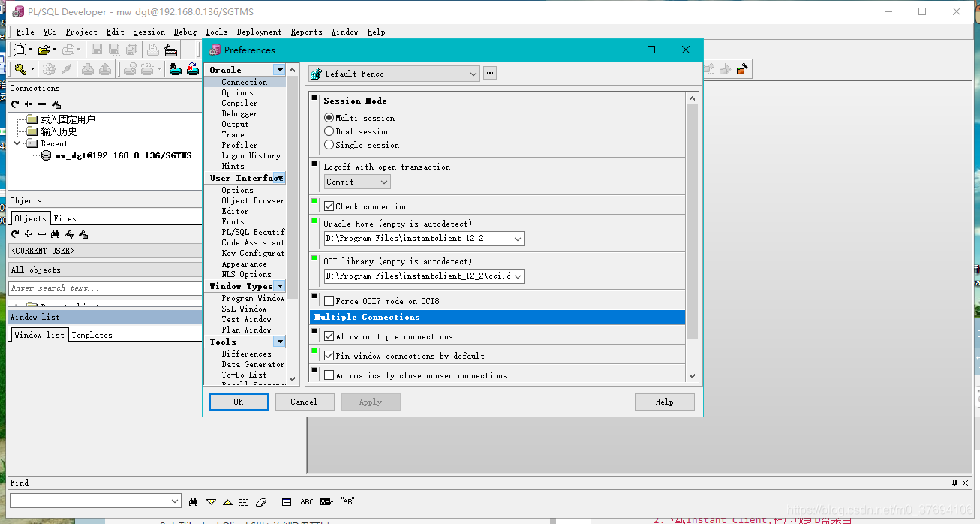The height and width of the screenshot is (524, 980).
Task: Toggle the ABC case-sensitive search icon
Action: 307,501
